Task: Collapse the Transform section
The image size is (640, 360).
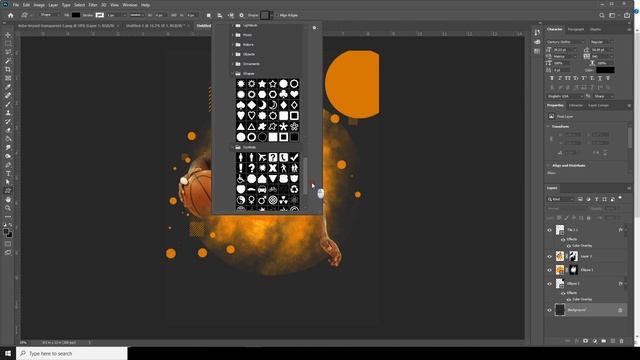Action: pos(548,127)
